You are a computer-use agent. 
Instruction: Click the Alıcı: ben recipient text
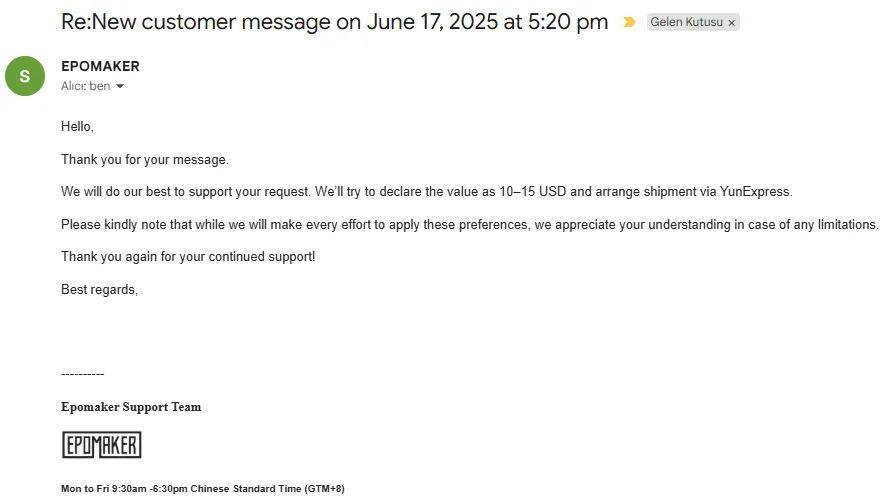(x=85, y=87)
